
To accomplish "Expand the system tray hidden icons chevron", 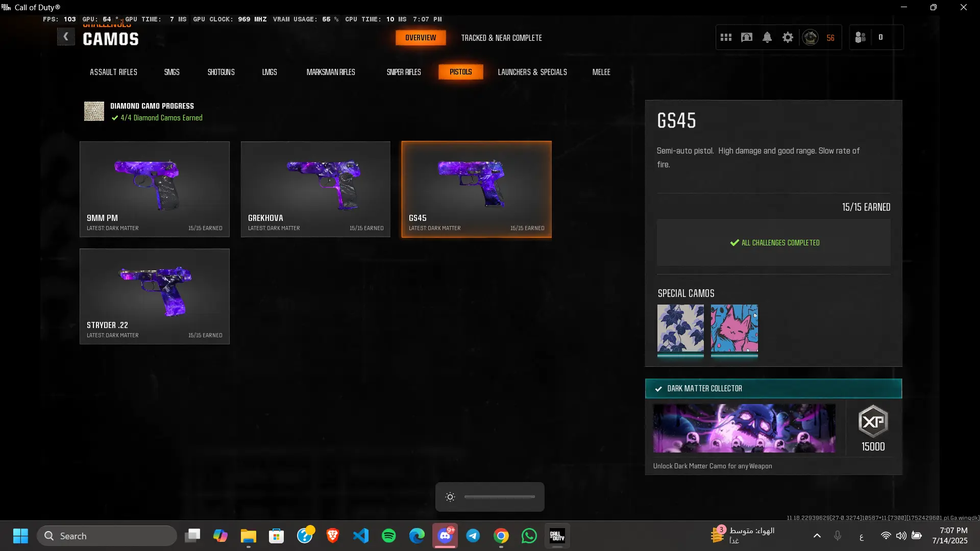I will click(817, 536).
